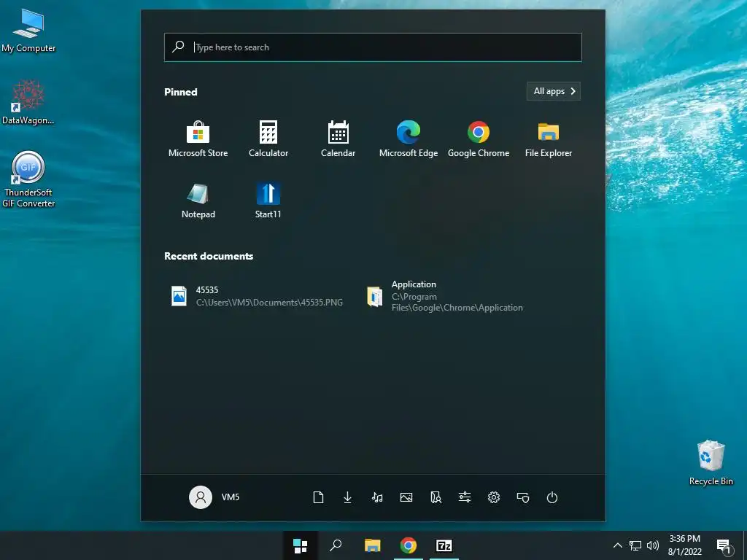Screen dimensions: 747x560
Task: Launch the pinned Calculator app
Action: tap(268, 139)
